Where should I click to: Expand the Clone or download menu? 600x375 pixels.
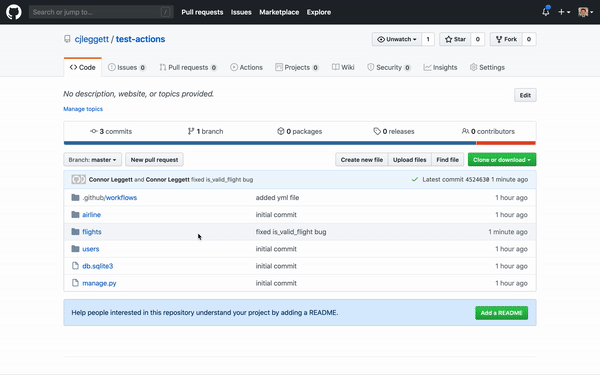click(x=502, y=160)
